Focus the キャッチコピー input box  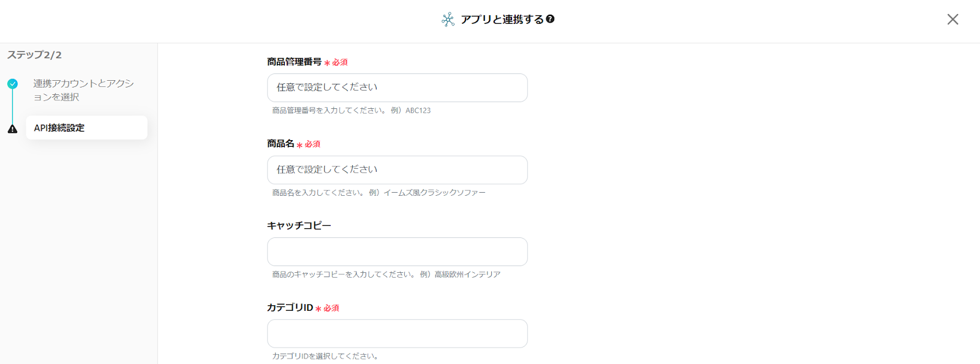click(x=397, y=251)
